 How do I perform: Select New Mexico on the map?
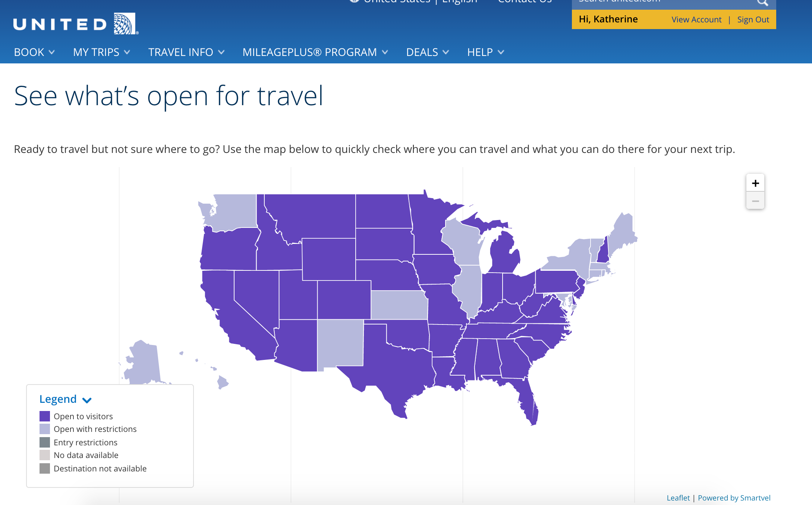(x=340, y=344)
